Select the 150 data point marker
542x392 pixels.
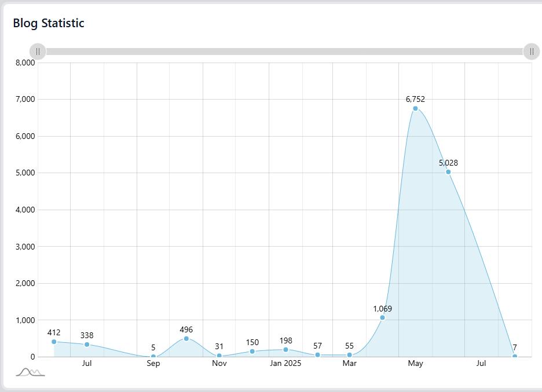coord(252,351)
